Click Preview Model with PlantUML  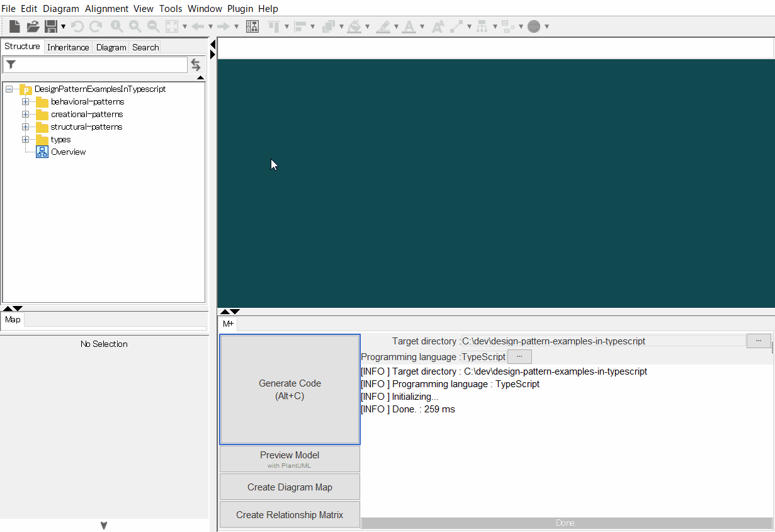coord(290,459)
